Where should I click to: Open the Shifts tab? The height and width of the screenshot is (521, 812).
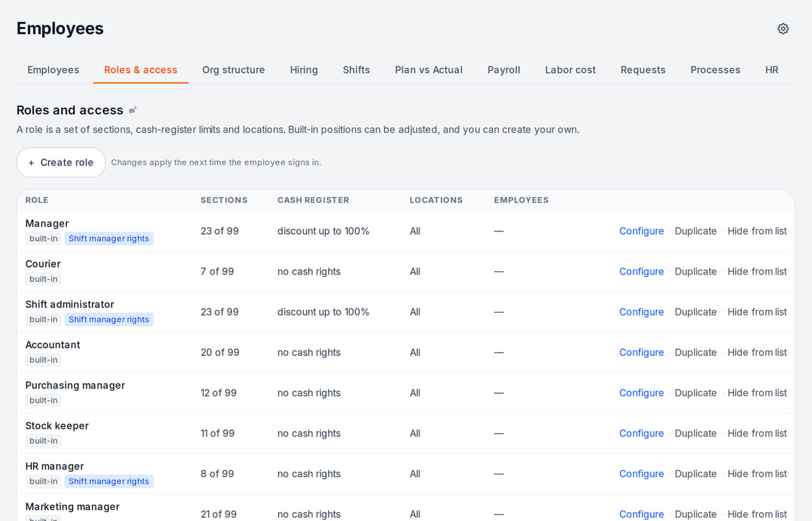point(357,70)
